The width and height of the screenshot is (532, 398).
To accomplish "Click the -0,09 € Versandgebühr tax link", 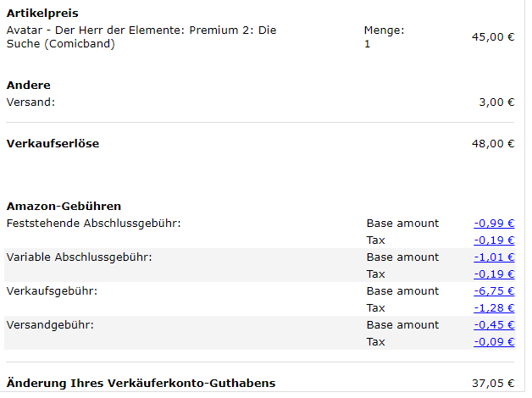I will 494,342.
